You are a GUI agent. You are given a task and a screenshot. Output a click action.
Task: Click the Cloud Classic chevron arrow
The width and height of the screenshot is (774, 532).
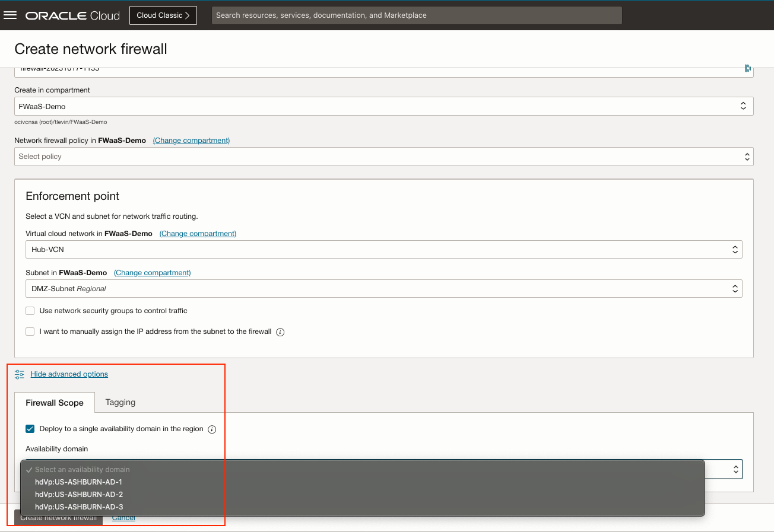(x=188, y=15)
